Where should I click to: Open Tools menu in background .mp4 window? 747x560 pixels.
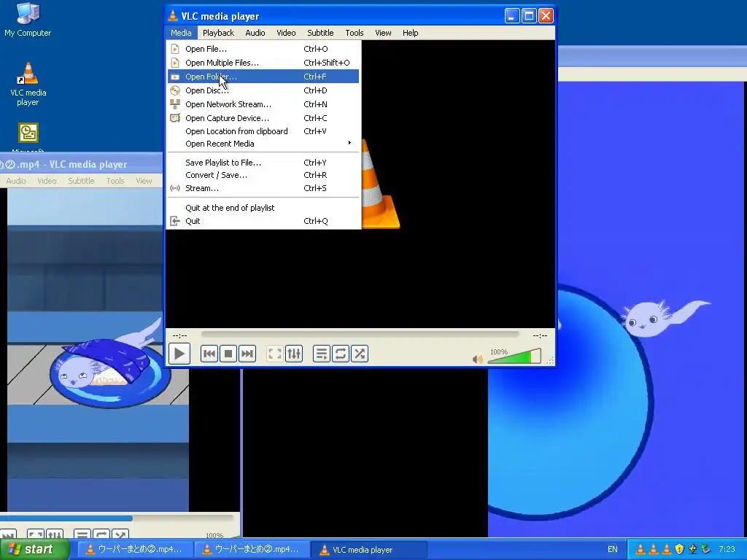click(115, 181)
